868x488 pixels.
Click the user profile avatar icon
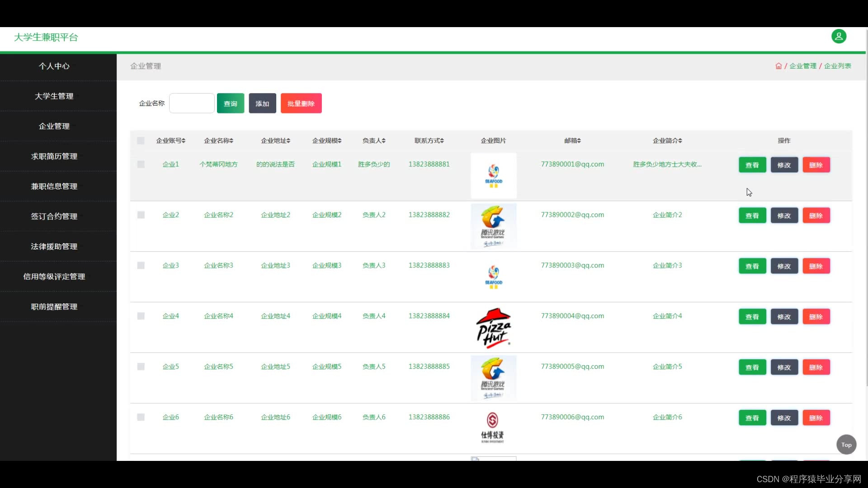coord(839,37)
